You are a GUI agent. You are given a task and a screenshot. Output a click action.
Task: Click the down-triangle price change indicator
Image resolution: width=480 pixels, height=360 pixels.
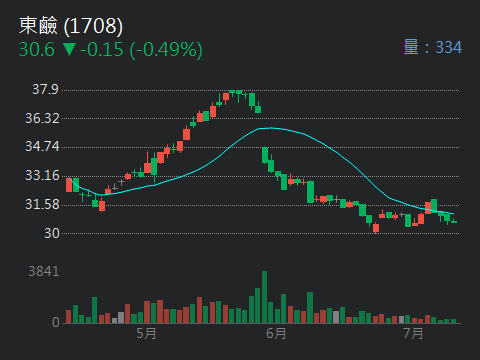click(x=69, y=49)
